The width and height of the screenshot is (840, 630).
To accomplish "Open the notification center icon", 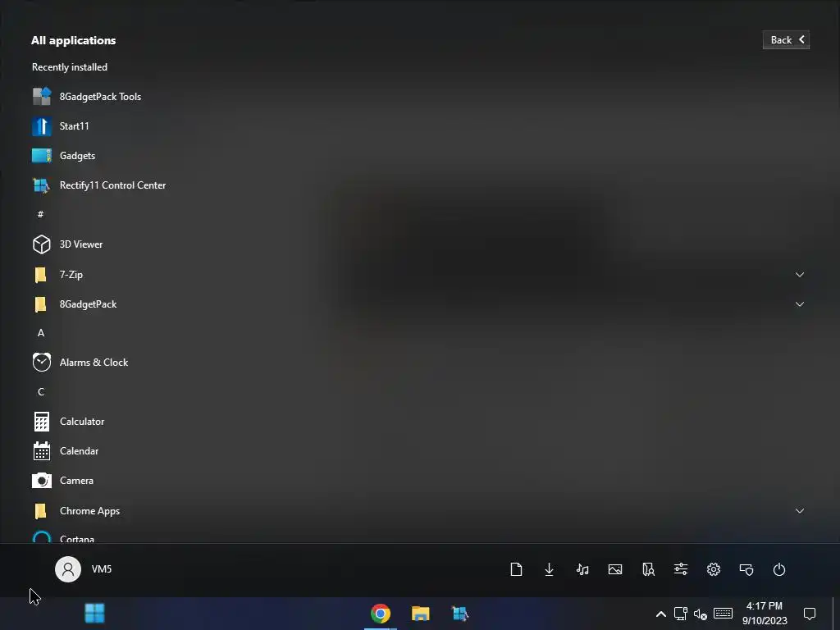I will pos(810,614).
